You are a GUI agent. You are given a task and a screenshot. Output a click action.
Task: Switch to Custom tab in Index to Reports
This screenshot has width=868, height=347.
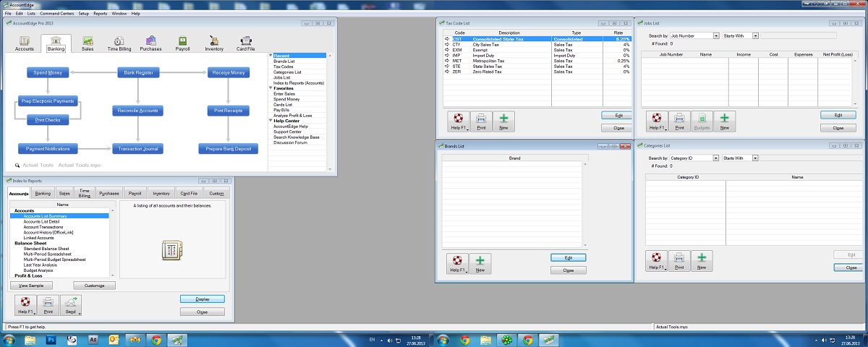216,194
